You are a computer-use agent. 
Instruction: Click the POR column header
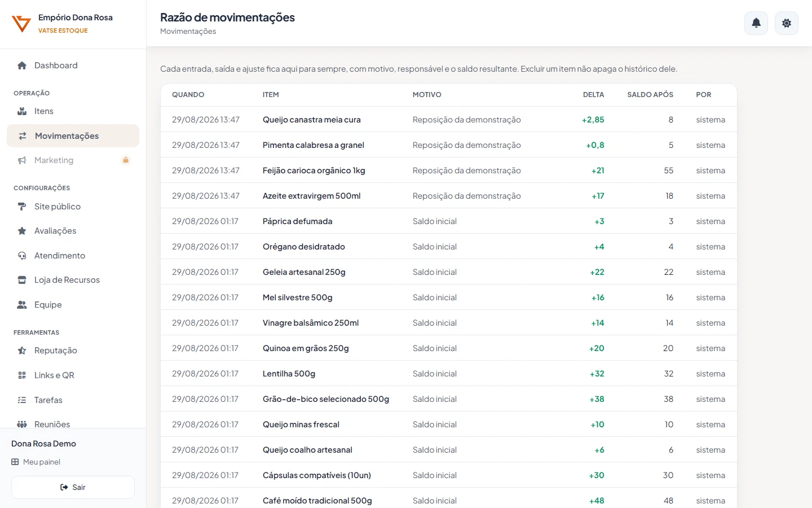click(704, 95)
